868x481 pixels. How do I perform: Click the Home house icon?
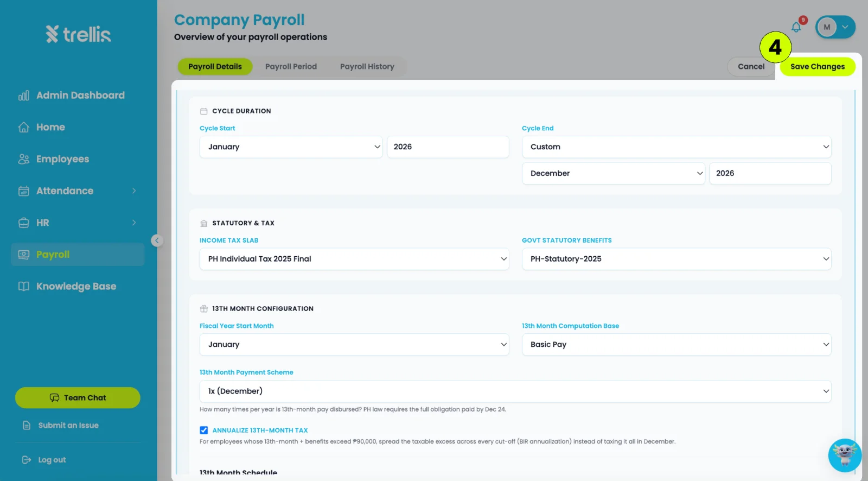coord(24,127)
